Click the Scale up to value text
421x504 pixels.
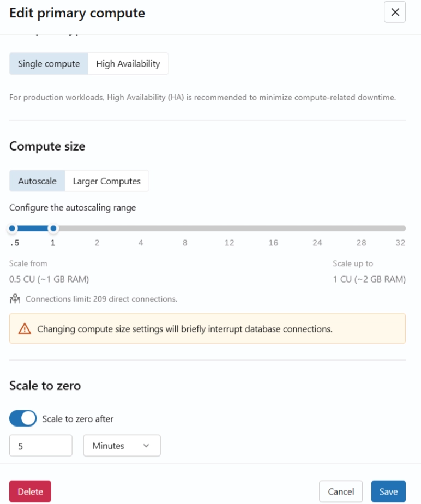pos(369,279)
